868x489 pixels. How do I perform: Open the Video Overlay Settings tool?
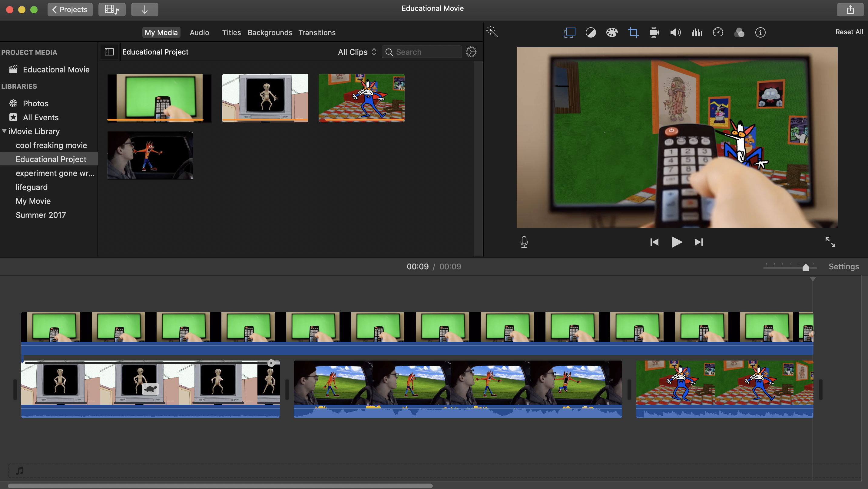coord(569,32)
